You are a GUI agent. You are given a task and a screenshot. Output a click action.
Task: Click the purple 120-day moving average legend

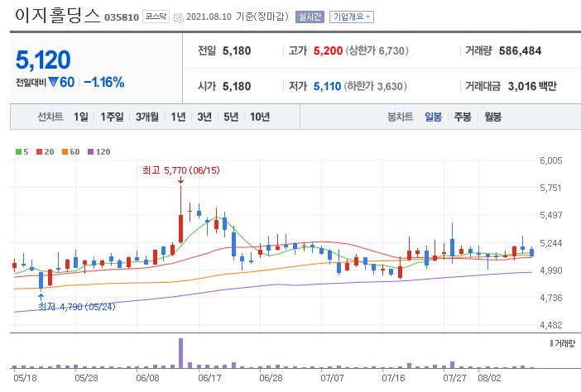[99, 152]
